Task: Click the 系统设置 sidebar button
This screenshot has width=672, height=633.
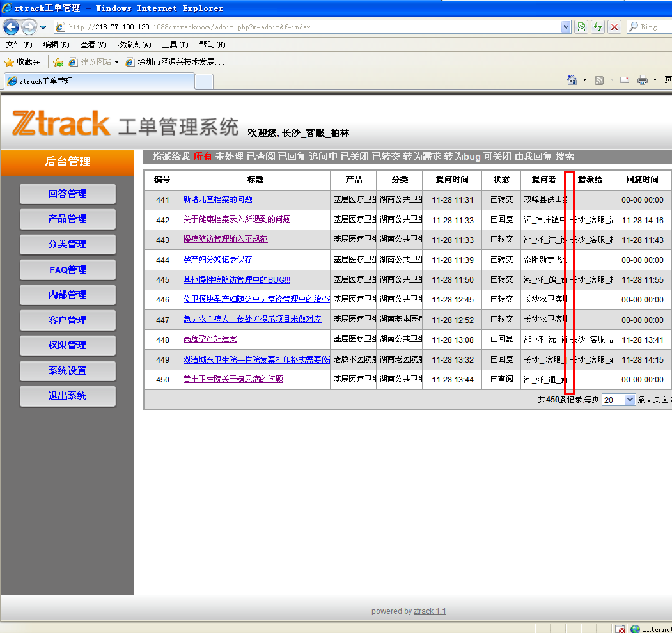Action: (x=68, y=371)
